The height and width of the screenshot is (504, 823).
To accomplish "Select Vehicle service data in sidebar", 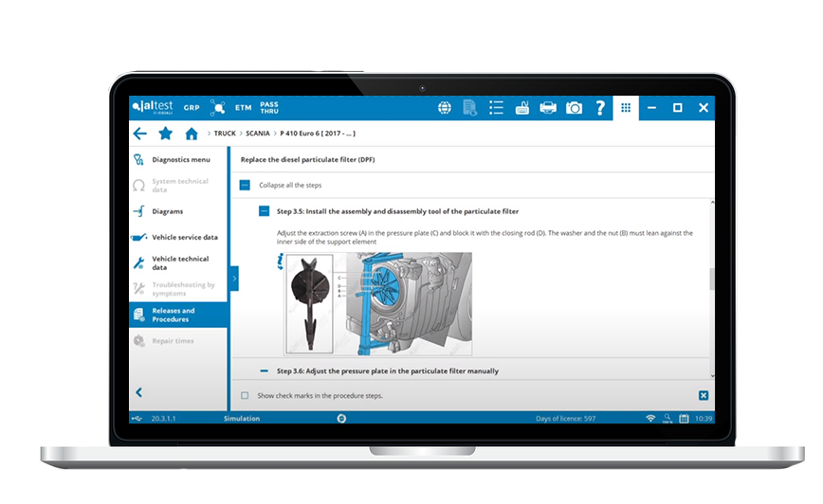I will (184, 237).
